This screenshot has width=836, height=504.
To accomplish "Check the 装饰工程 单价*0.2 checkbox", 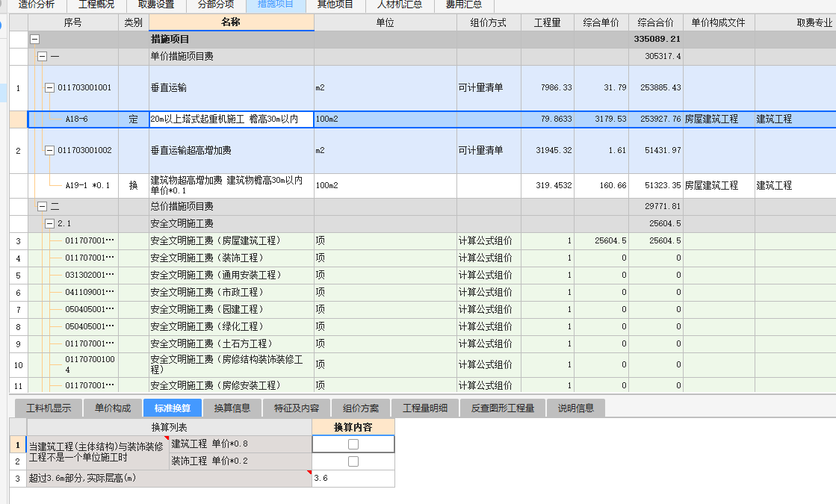I will click(x=353, y=461).
